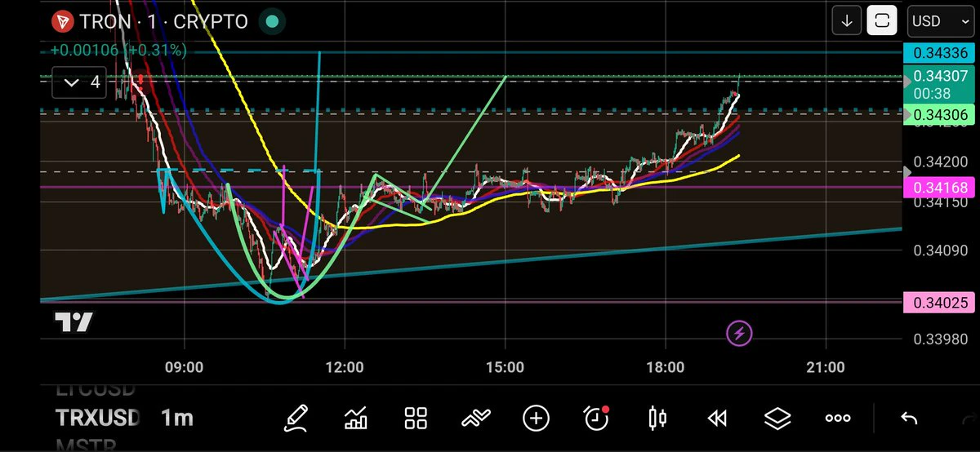Open the more options ellipsis

pos(838,419)
